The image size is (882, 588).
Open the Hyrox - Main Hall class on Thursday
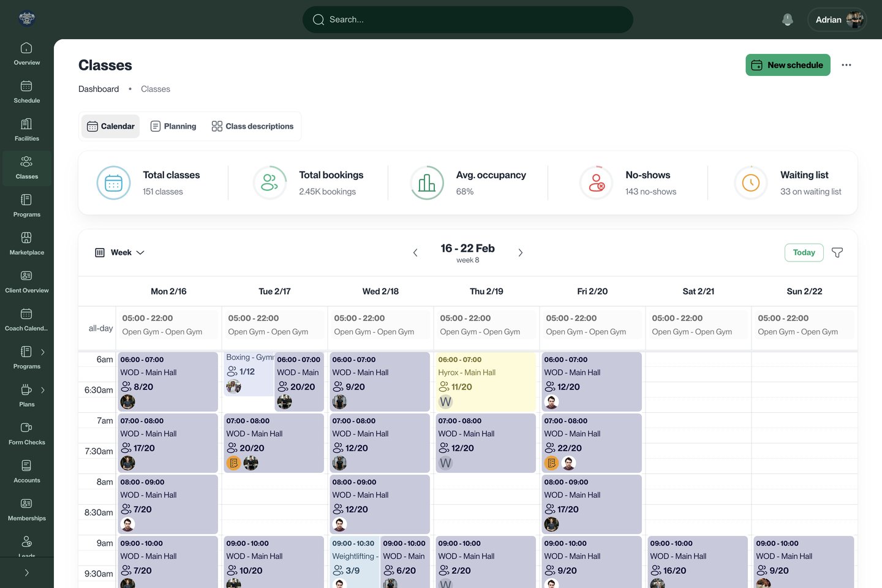tap(486, 381)
